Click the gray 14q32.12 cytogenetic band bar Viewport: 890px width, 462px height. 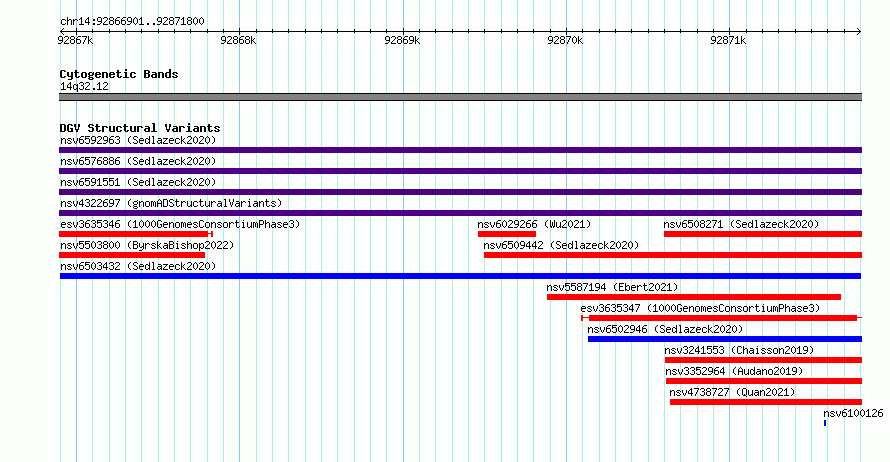tap(460, 97)
